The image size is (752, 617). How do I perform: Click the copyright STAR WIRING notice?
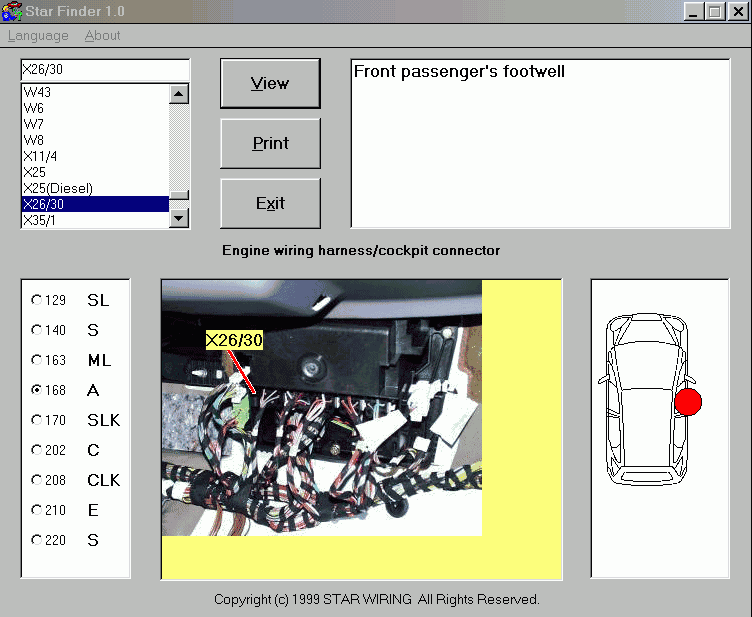[x=376, y=599]
